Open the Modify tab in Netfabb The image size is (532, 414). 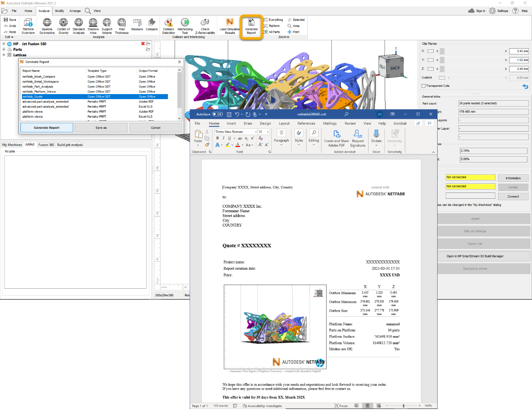[59, 11]
